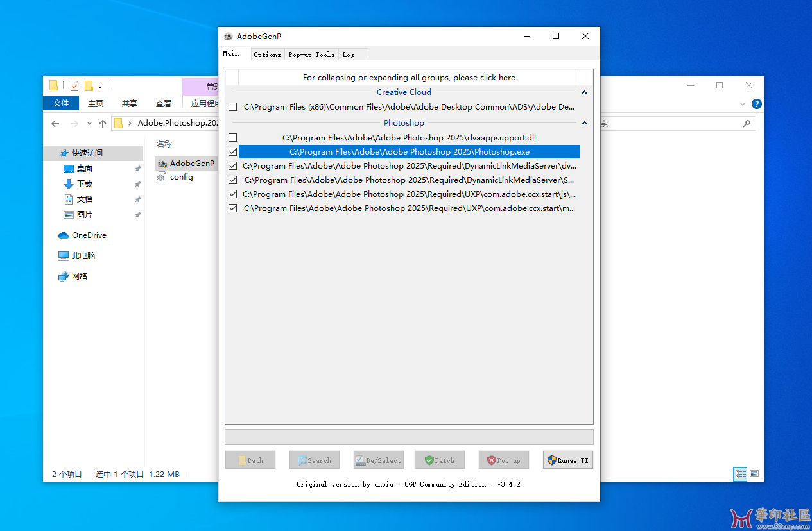Image resolution: width=812 pixels, height=531 pixels.
Task: Open the Options tab in AdobeGenP
Action: coord(267,55)
